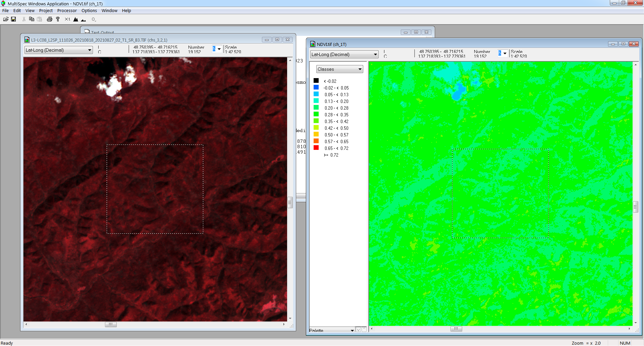Click the Copy toolbar icon
The image size is (644, 346).
[x=32, y=19]
